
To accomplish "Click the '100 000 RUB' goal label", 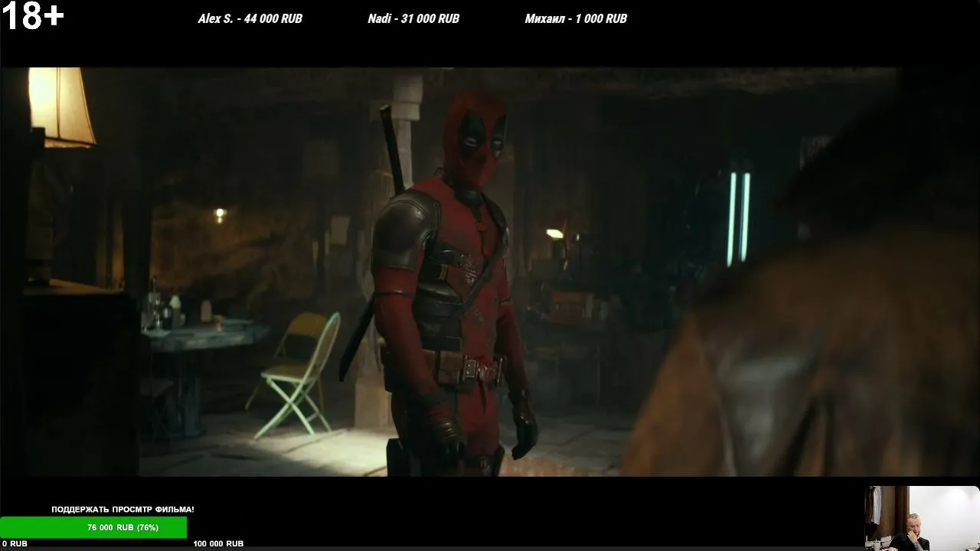I will (x=218, y=543).
